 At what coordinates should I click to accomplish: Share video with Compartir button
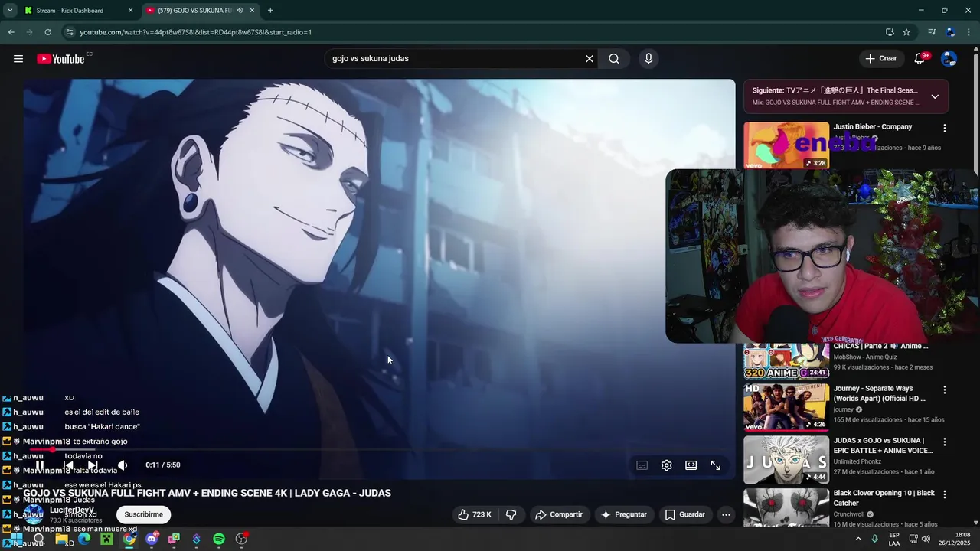click(x=559, y=514)
